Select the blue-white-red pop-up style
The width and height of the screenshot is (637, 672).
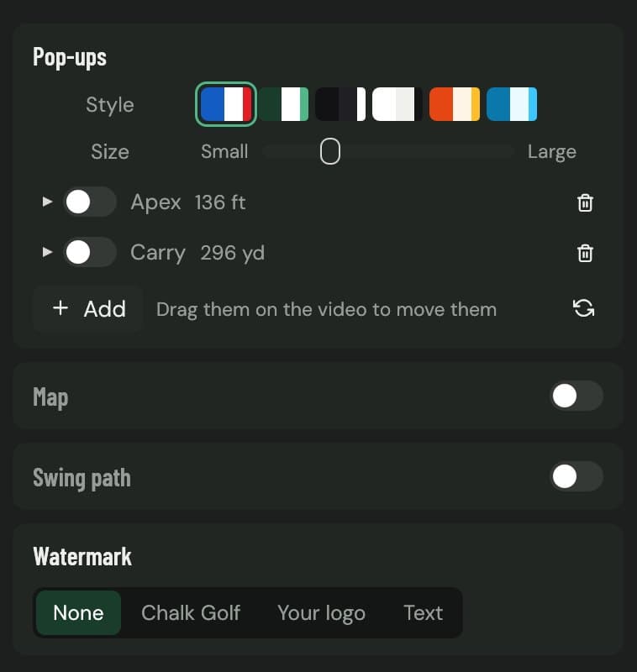click(x=226, y=104)
